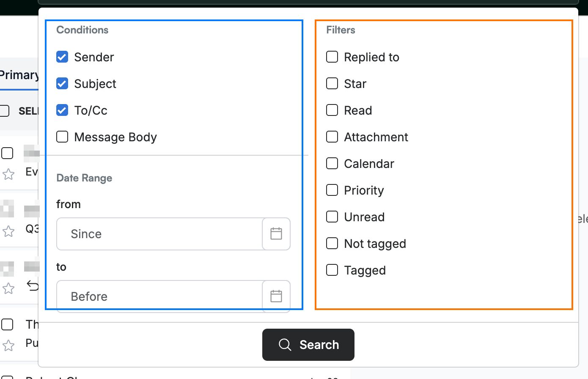
Task: Enable the Priority filter
Action: 332,190
